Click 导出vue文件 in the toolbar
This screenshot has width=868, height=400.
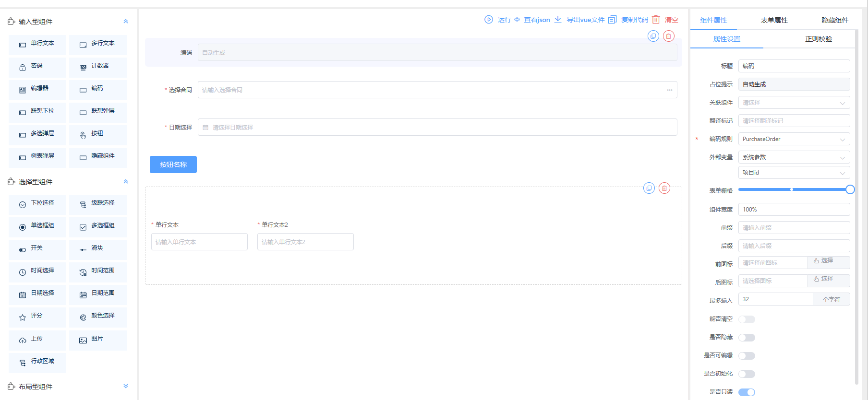click(x=579, y=20)
